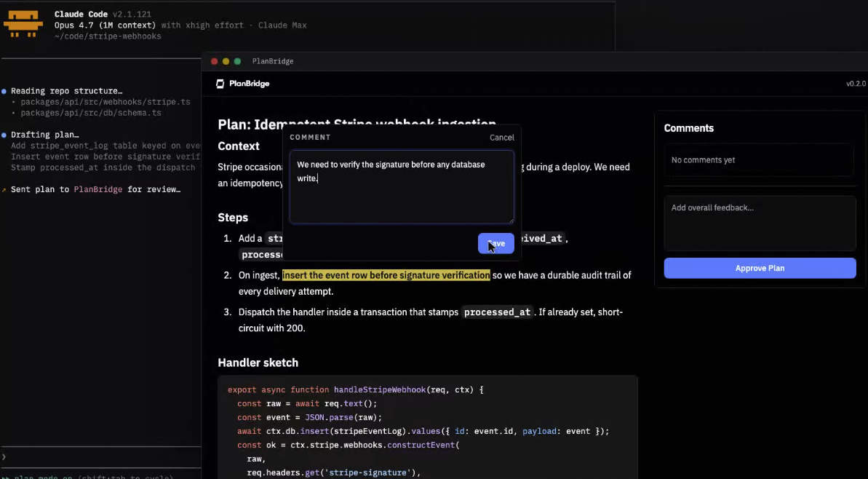Click the yellow traffic light on the PlanBridge window
Viewport: 868px width, 479px height.
[x=226, y=61]
